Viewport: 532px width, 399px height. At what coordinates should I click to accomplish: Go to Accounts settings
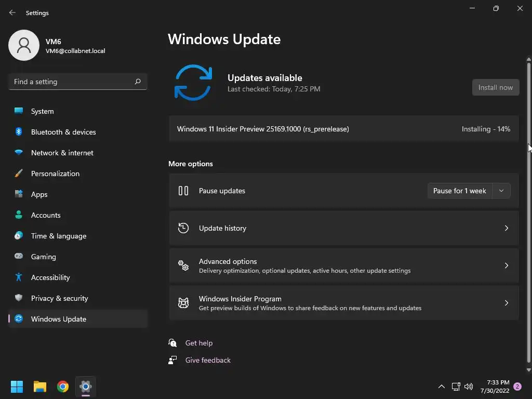[x=78, y=215]
